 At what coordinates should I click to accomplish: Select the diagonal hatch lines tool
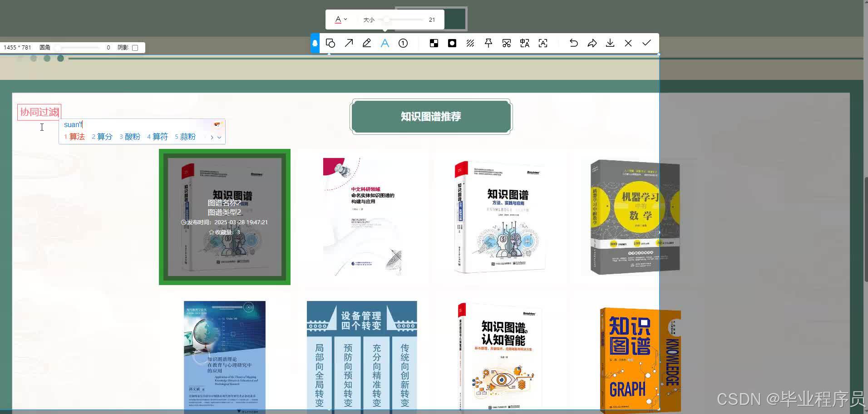tap(470, 43)
